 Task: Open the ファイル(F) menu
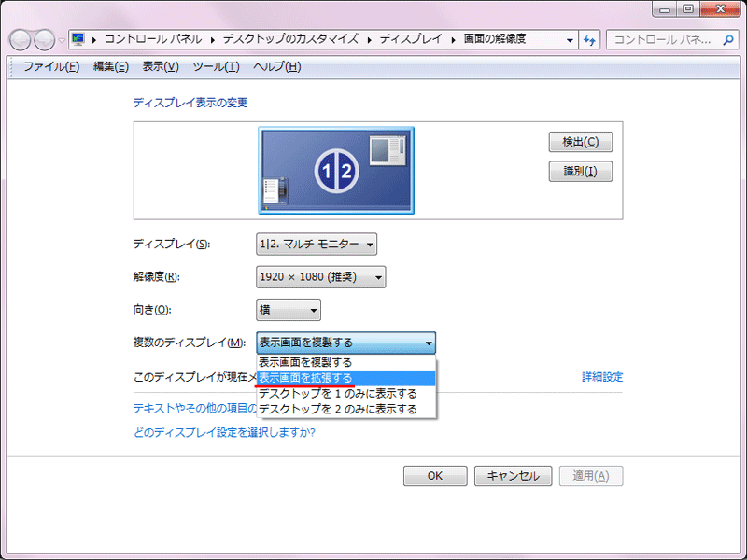coord(50,67)
